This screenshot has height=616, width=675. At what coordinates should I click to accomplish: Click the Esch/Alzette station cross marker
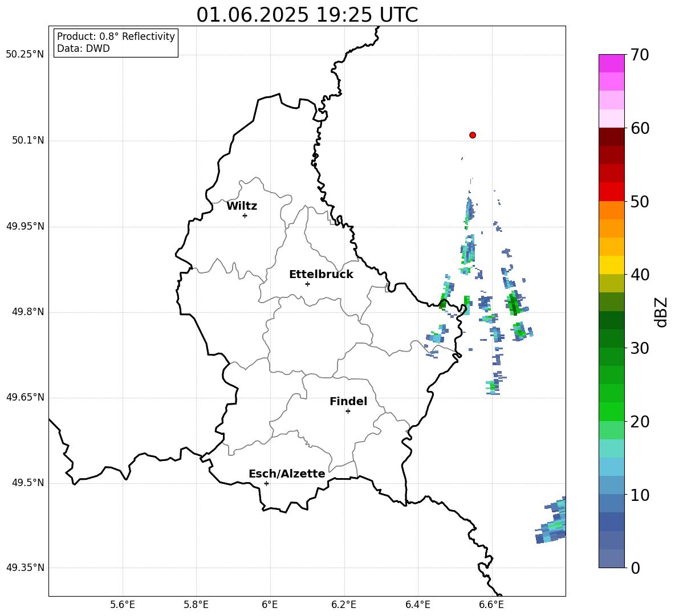pos(266,483)
